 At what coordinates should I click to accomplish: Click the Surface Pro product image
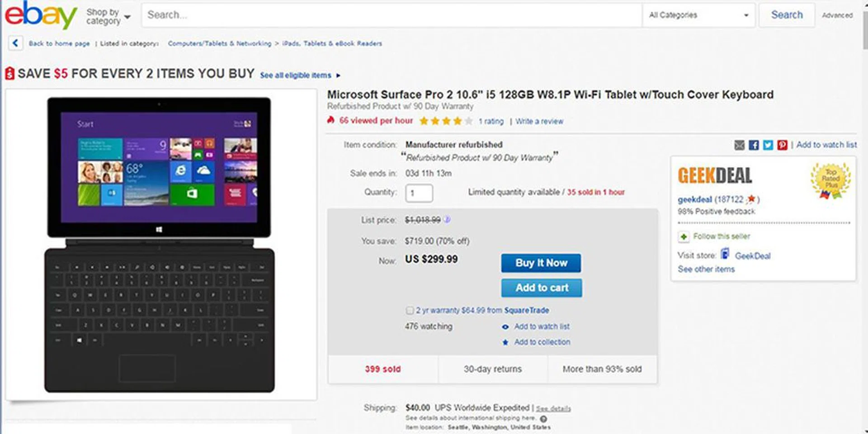(160, 244)
